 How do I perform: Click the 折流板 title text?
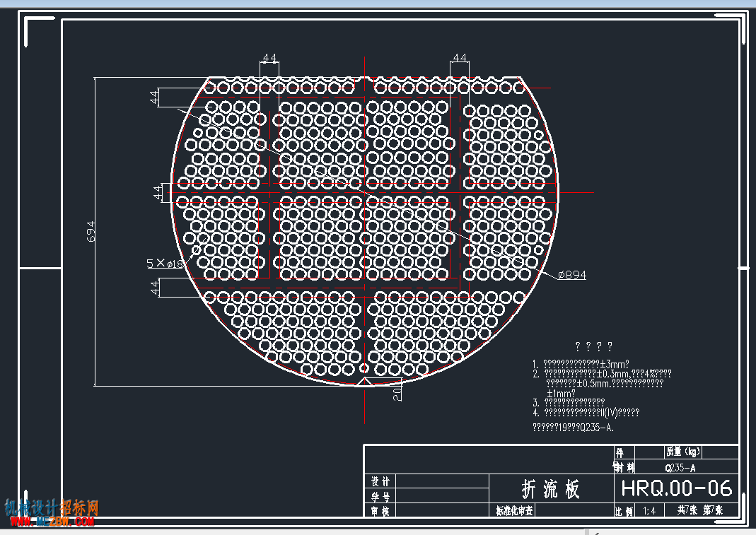[550, 489]
